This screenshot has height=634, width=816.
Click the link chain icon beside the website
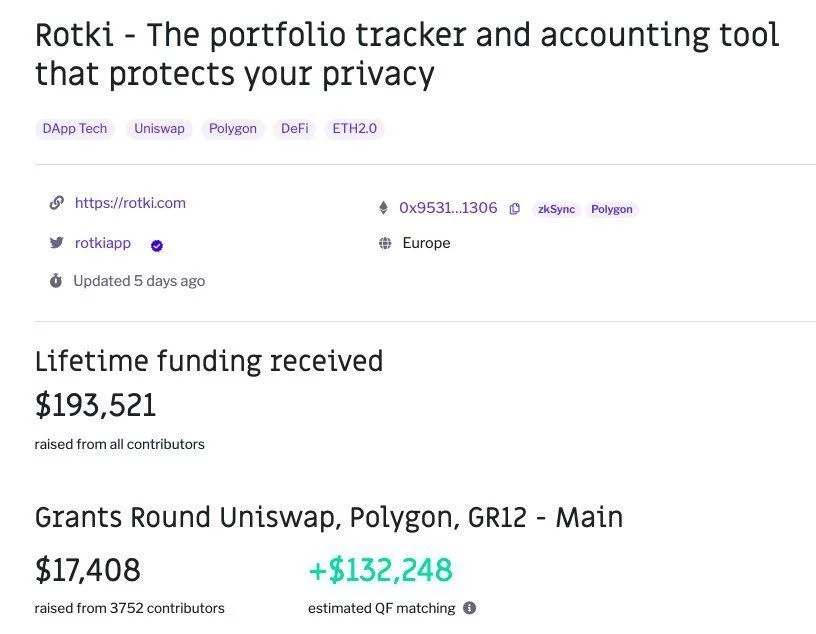coord(56,202)
